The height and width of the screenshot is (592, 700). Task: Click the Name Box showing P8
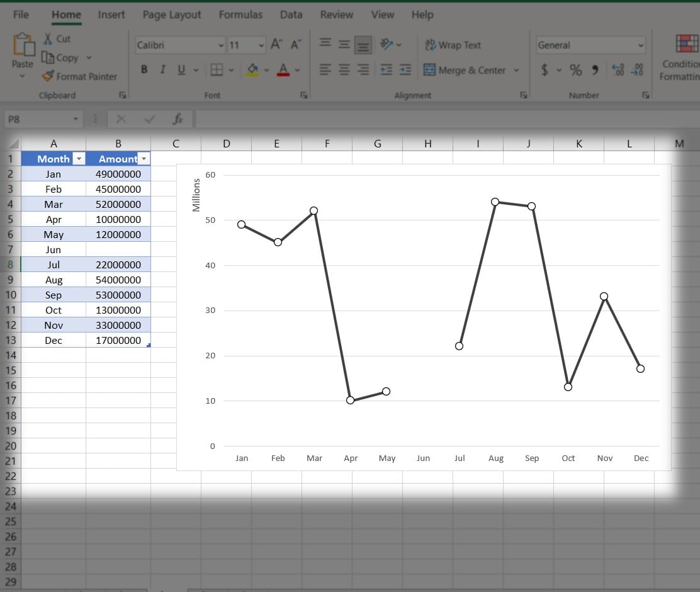coord(37,118)
